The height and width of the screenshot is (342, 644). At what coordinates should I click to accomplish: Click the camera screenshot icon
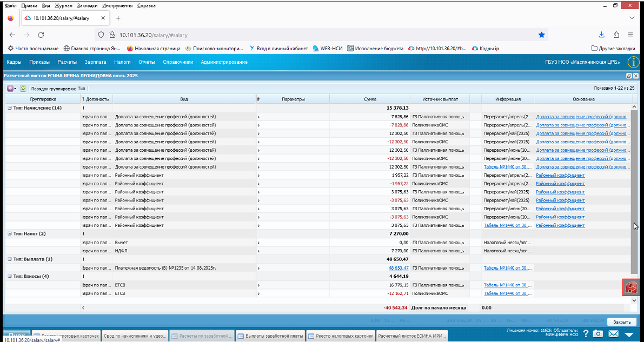click(x=599, y=334)
